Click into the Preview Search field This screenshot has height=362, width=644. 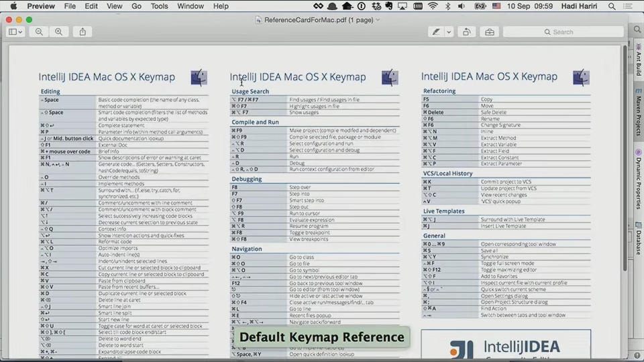[563, 32]
